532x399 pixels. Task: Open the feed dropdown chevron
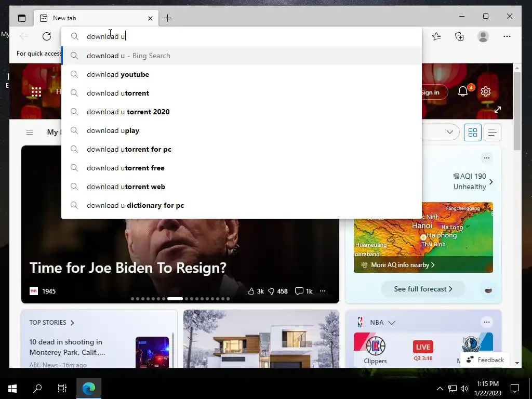point(450,132)
